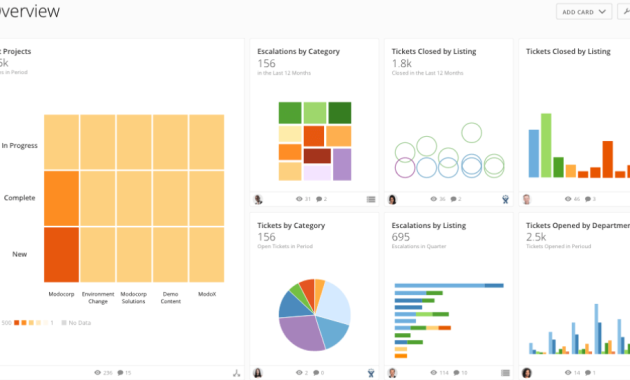Viewport: 630px width, 380px height.
Task: Click the wrench settings icon at top right
Action: tap(625, 12)
